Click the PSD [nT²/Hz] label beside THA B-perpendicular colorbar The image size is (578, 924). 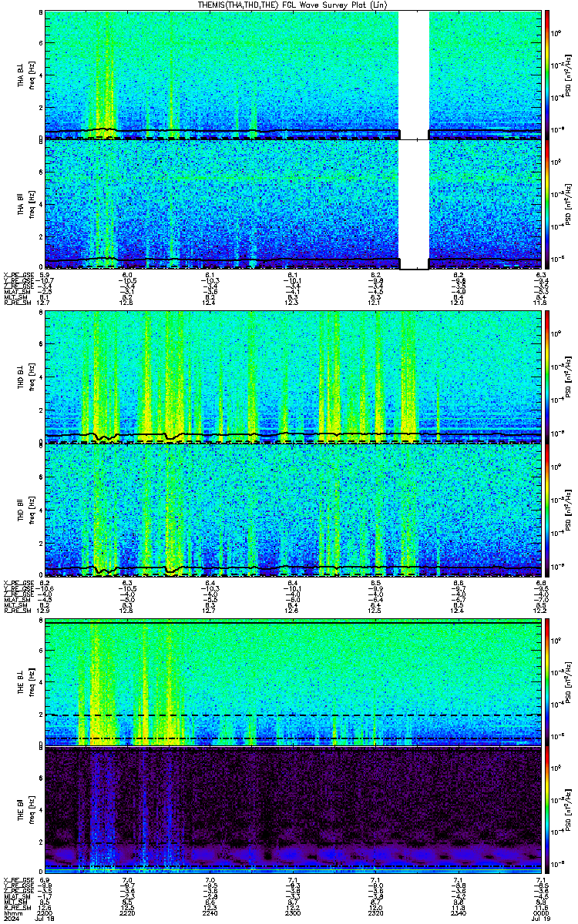(568, 75)
